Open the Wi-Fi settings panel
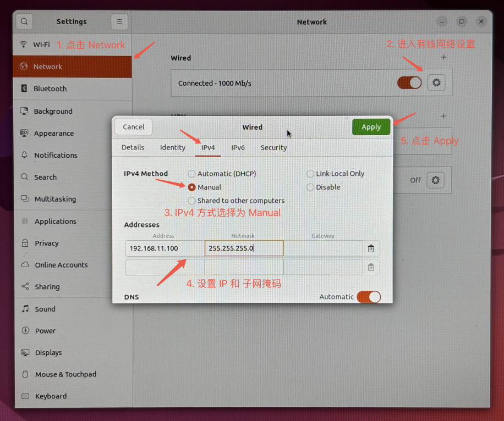 tap(72, 45)
